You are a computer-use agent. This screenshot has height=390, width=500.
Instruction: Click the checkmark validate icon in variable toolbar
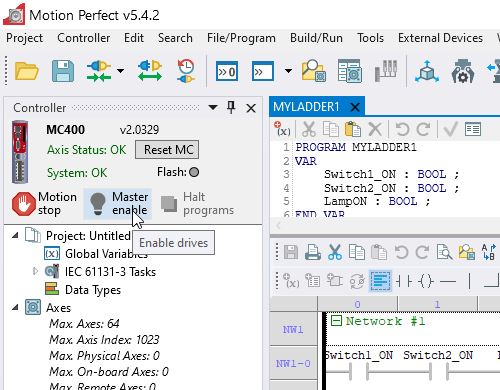pyautogui.click(x=450, y=129)
